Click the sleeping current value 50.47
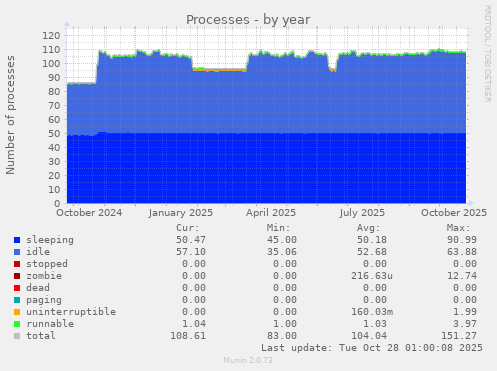Image resolution: width=497 pixels, height=371 pixels. tap(191, 240)
